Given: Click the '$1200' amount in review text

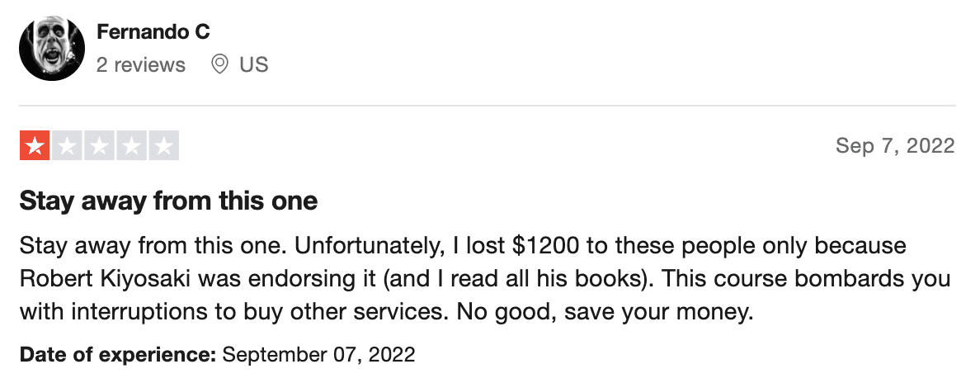Looking at the screenshot, I should (x=545, y=245).
